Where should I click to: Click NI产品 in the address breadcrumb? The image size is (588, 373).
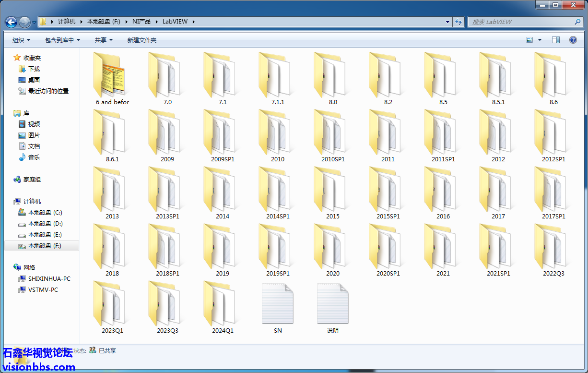[141, 22]
